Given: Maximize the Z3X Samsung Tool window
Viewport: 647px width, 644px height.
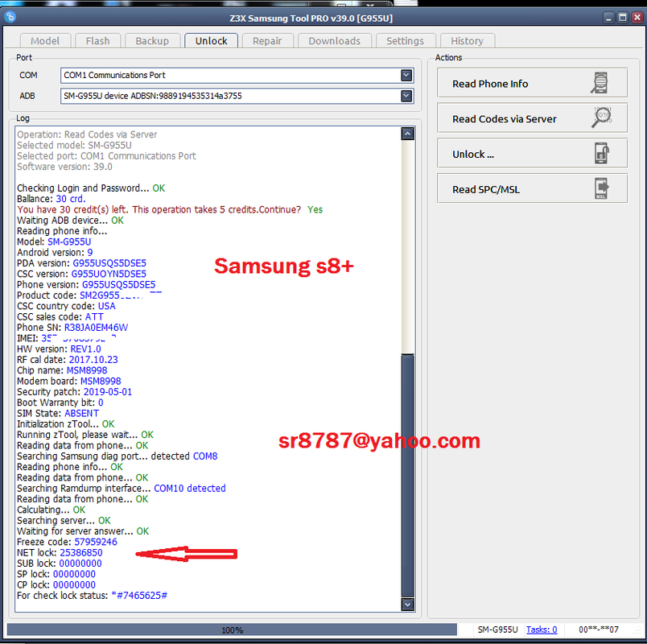Looking at the screenshot, I should [x=623, y=18].
